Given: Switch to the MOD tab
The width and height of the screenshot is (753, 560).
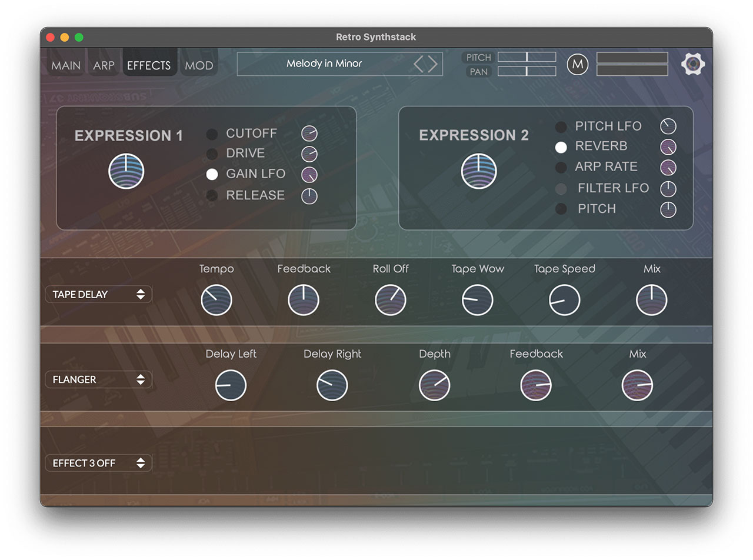Looking at the screenshot, I should (199, 65).
